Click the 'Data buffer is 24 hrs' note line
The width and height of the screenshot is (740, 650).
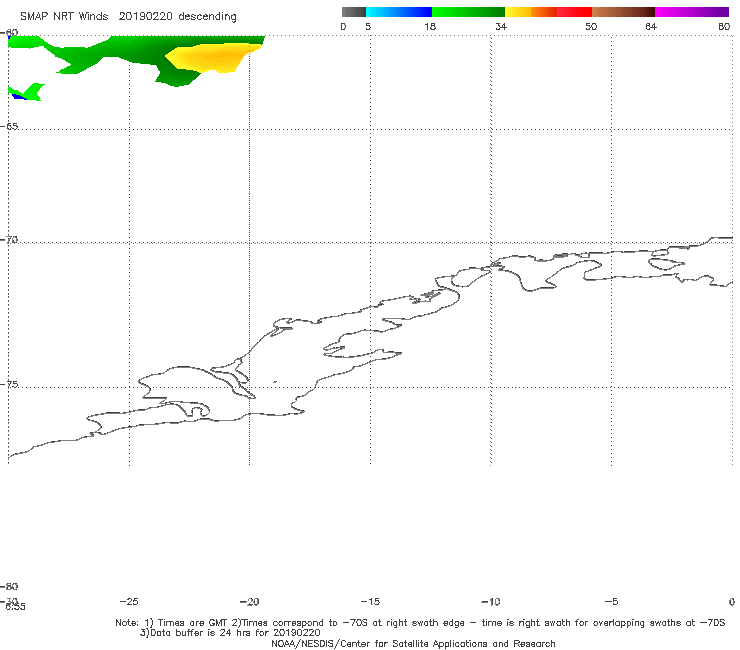click(230, 633)
